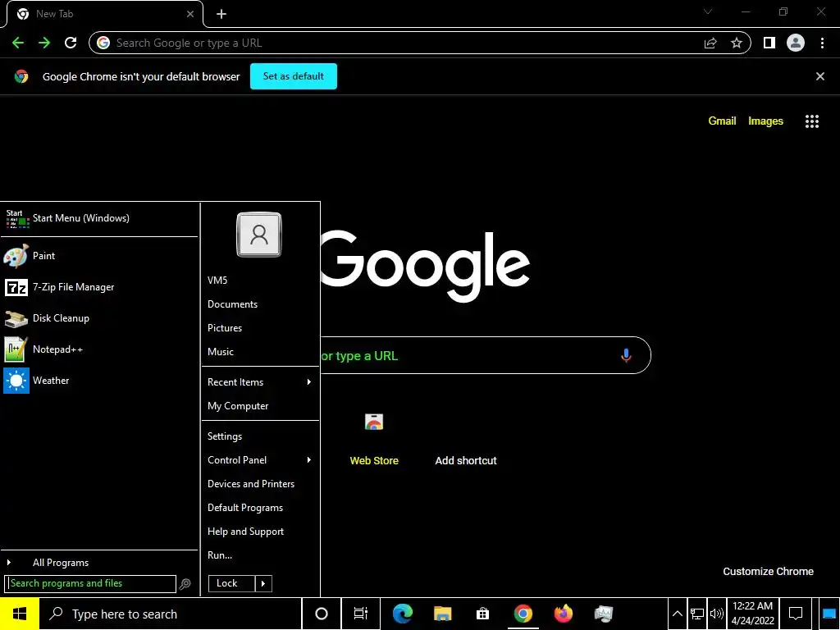The height and width of the screenshot is (630, 840).
Task: Launch 7-Zip File Manager
Action: pos(99,287)
